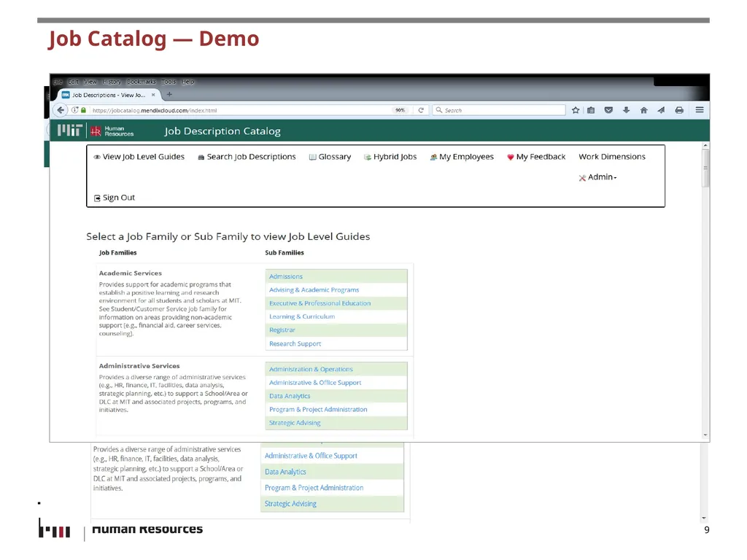The height and width of the screenshot is (560, 747).
Task: Open Work Dimensions page
Action: point(612,157)
